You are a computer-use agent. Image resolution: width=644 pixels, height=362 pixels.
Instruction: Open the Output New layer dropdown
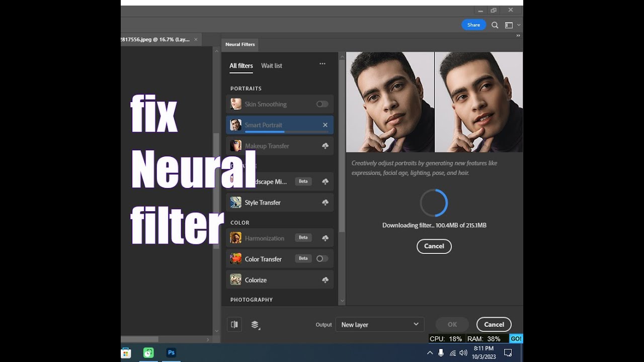point(380,325)
